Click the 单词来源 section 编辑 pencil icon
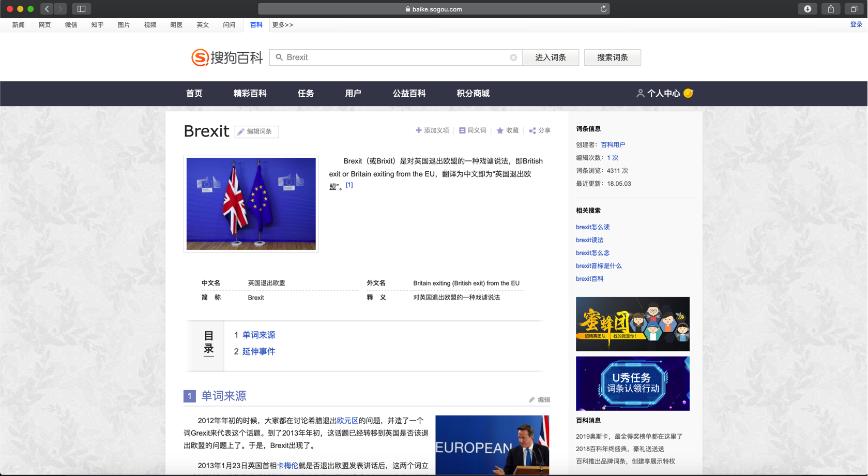868x476 pixels. tap(531, 399)
